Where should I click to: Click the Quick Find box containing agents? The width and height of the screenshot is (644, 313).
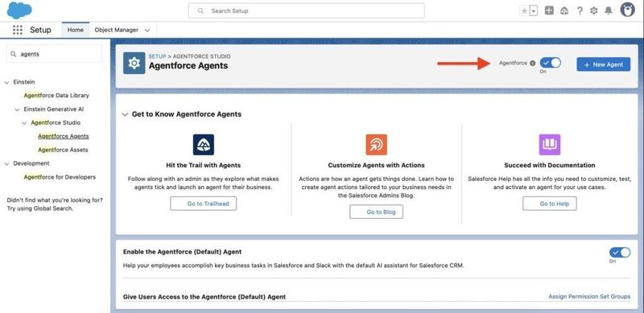[54, 54]
